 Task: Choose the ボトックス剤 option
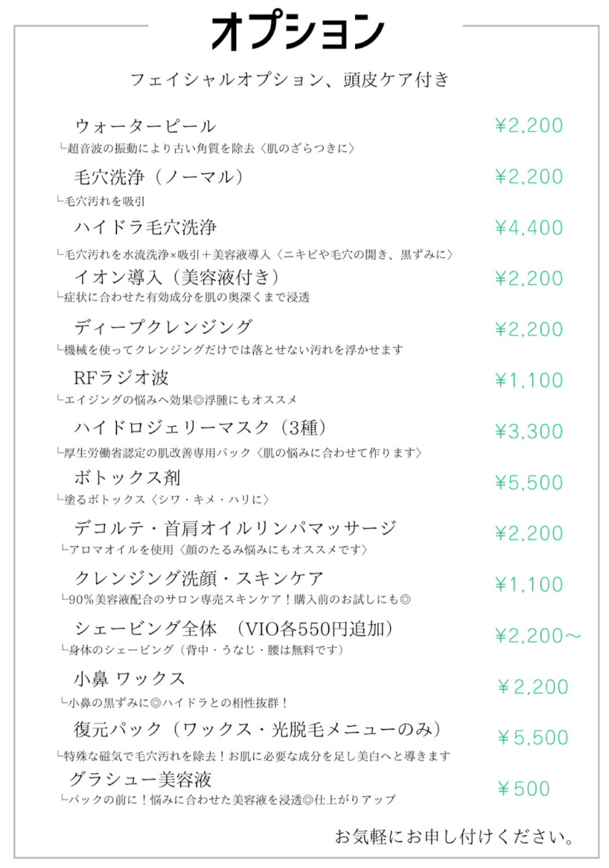[x=127, y=477]
